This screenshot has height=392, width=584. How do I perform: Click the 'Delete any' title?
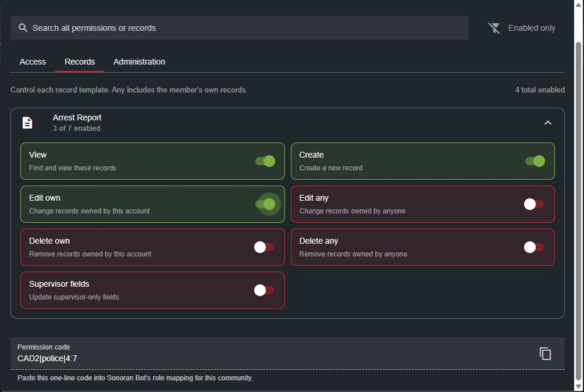point(318,241)
